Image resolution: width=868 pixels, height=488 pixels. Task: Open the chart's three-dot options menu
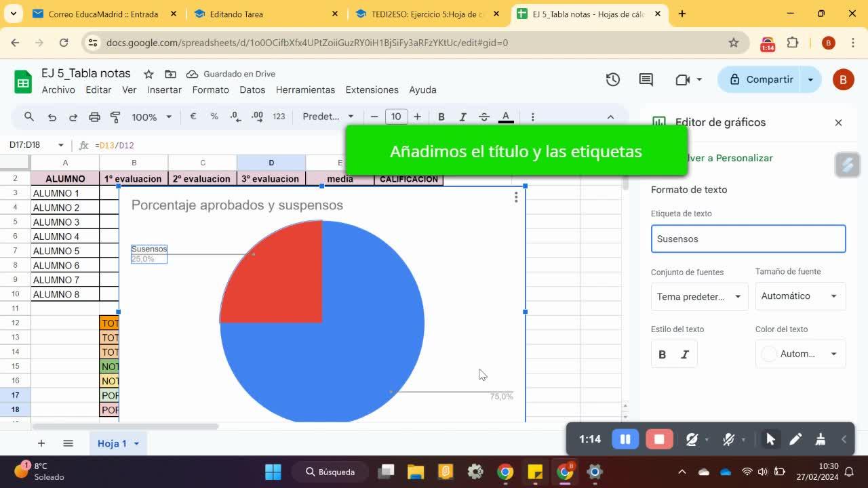point(516,197)
